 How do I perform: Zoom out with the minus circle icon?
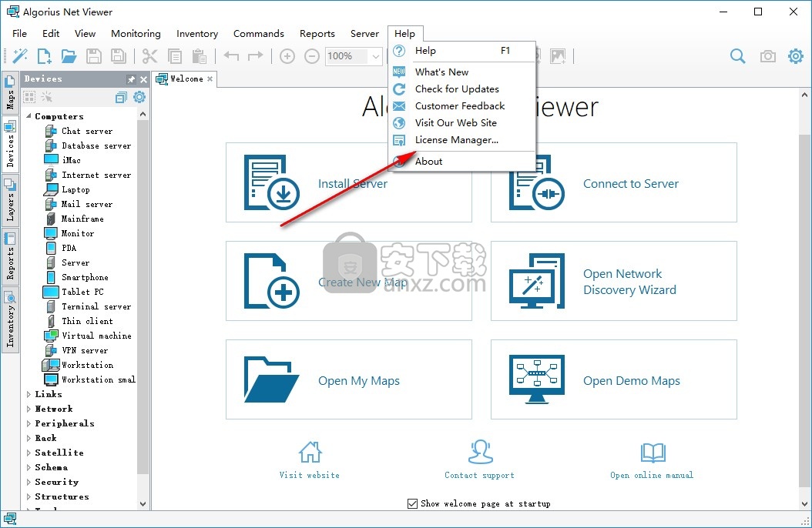tap(312, 56)
